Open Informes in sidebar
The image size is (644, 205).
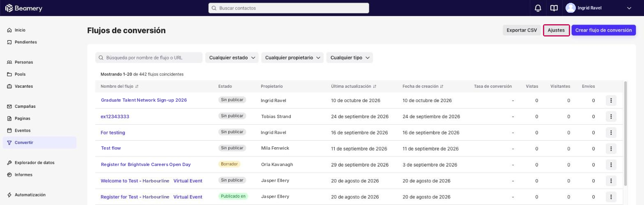[x=39, y=175]
